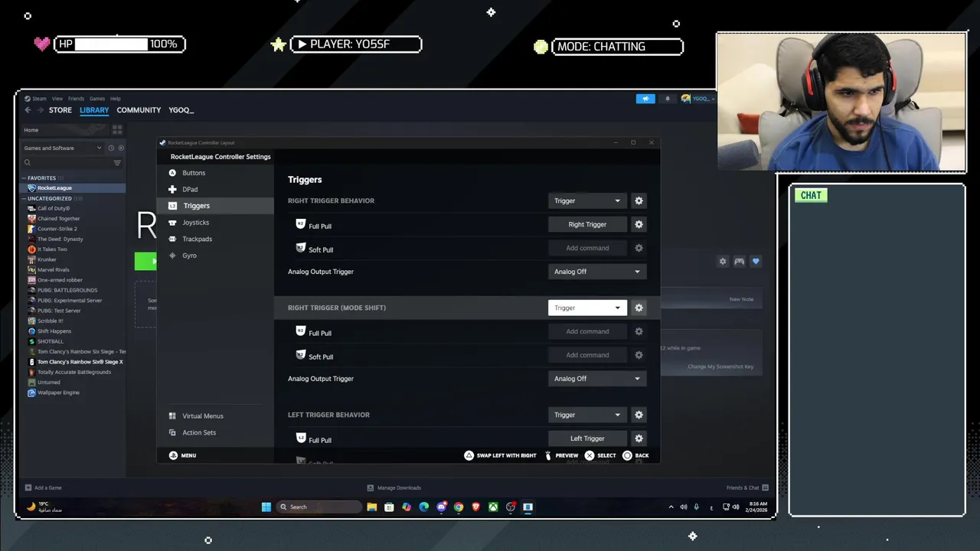The height and width of the screenshot is (551, 980).
Task: Add command for Mode Shift Full Pull
Action: 587,331
